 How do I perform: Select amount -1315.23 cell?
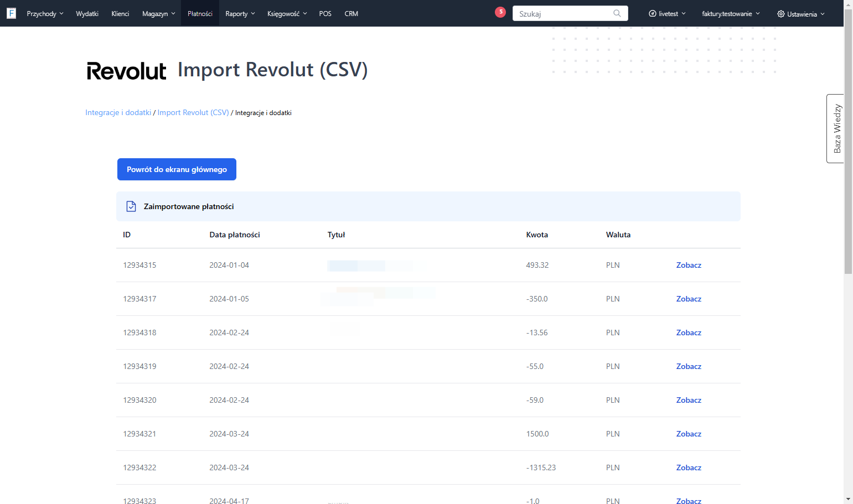541,467
